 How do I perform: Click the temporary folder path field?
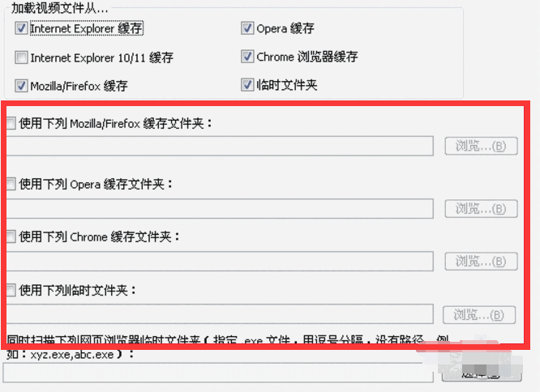click(220, 314)
